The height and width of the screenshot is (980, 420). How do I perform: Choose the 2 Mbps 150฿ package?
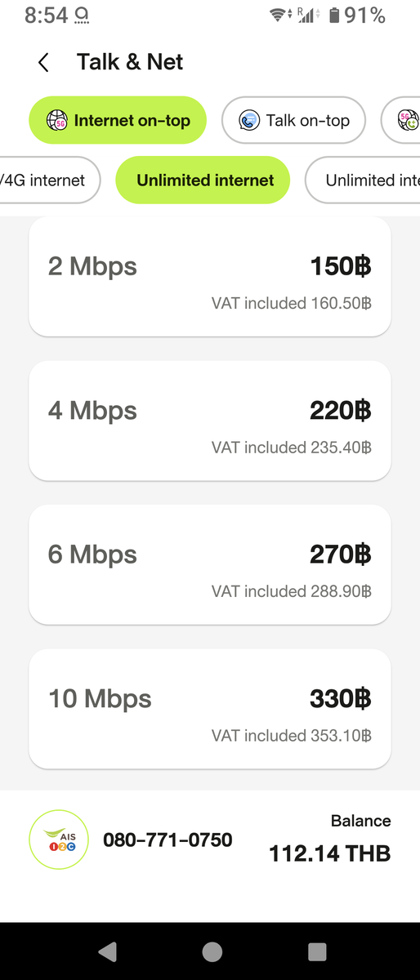tap(210, 276)
